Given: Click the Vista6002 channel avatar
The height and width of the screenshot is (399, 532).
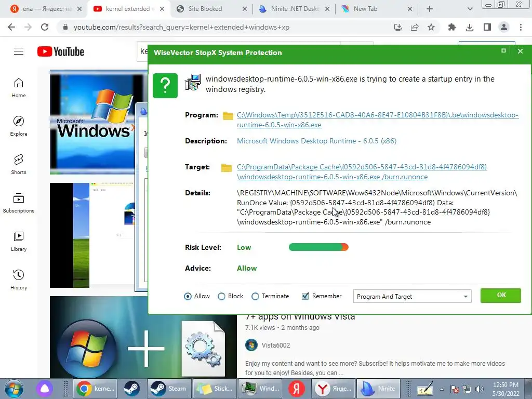Looking at the screenshot, I should point(251,345).
